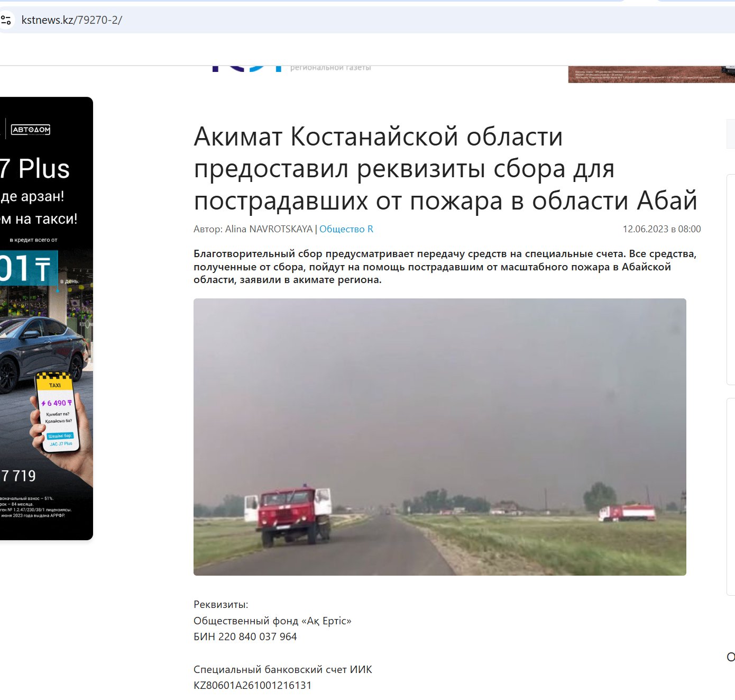Image resolution: width=735 pixels, height=700 pixels.
Task: Click the Общественный фонд «Ақ Ертіс» text
Action: click(272, 621)
